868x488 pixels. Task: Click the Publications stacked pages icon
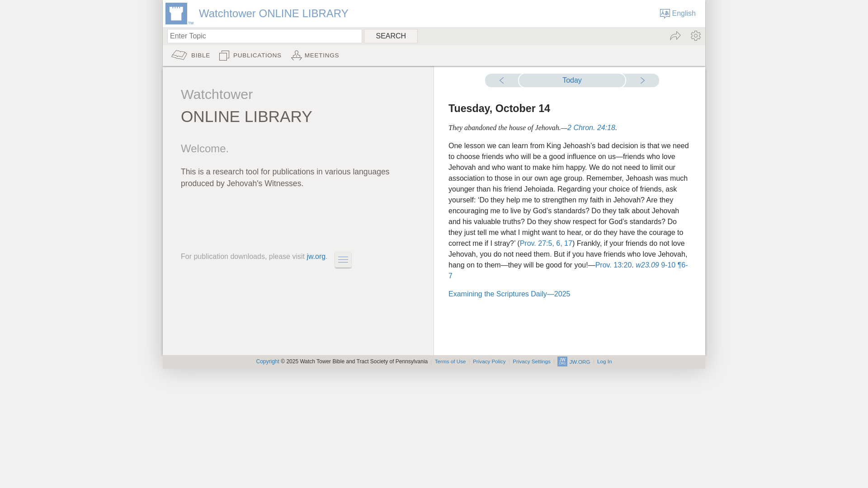tap(224, 55)
